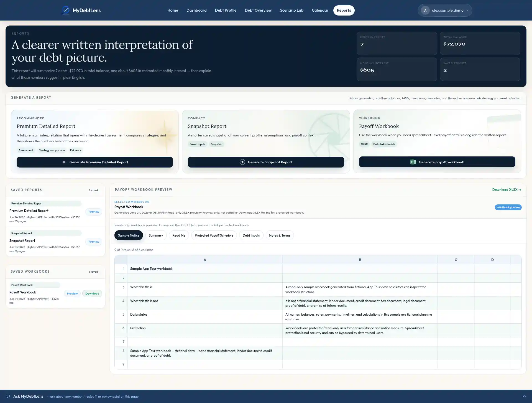Click the 'Protection' cell in row 6
Viewport: 532px width, 403px height.
205,330
